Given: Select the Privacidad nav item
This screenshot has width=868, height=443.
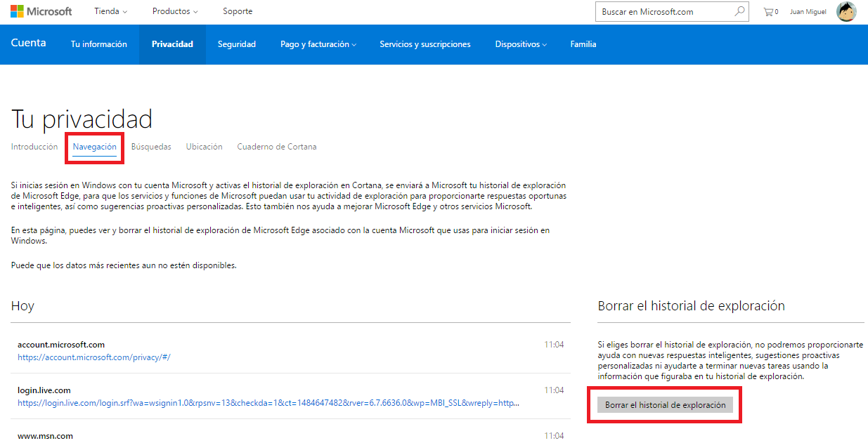Looking at the screenshot, I should pos(172,44).
